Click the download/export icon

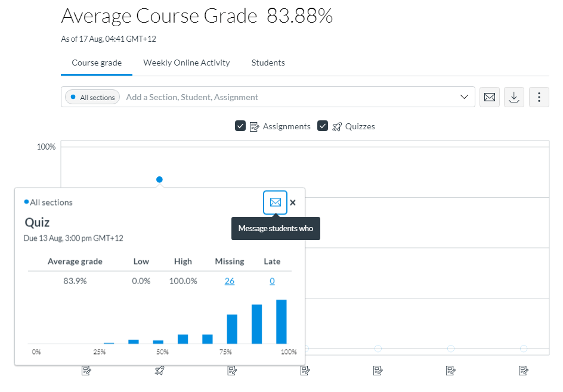513,97
